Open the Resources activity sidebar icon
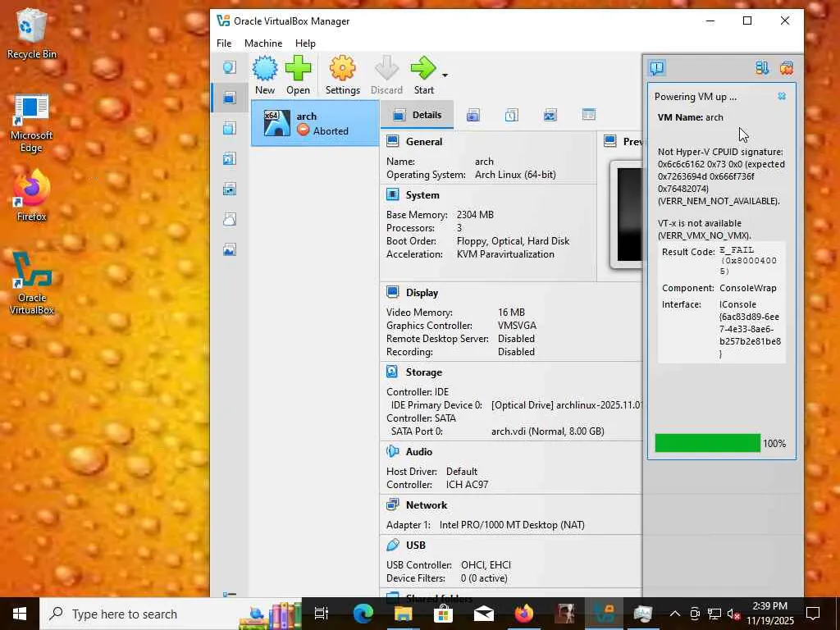The image size is (840, 630). click(230, 249)
